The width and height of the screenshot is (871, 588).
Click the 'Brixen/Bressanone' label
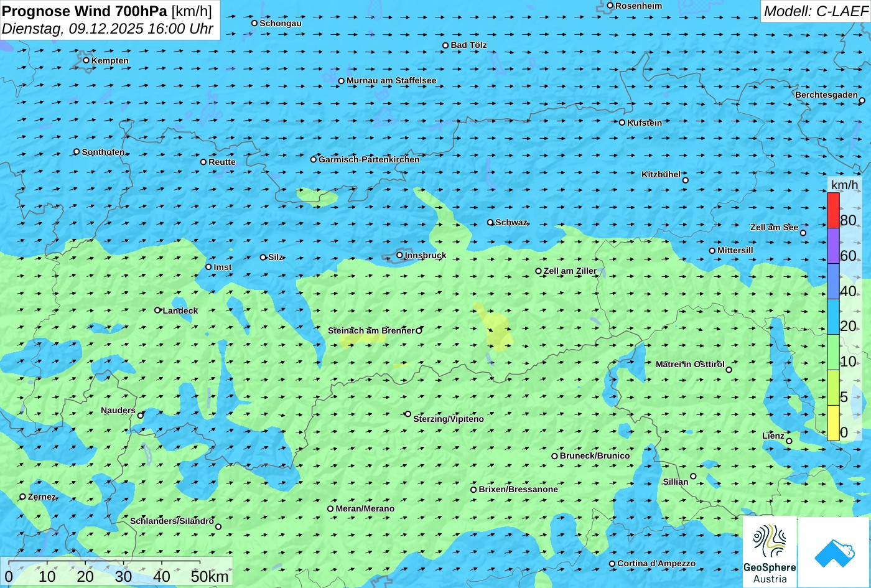point(518,489)
